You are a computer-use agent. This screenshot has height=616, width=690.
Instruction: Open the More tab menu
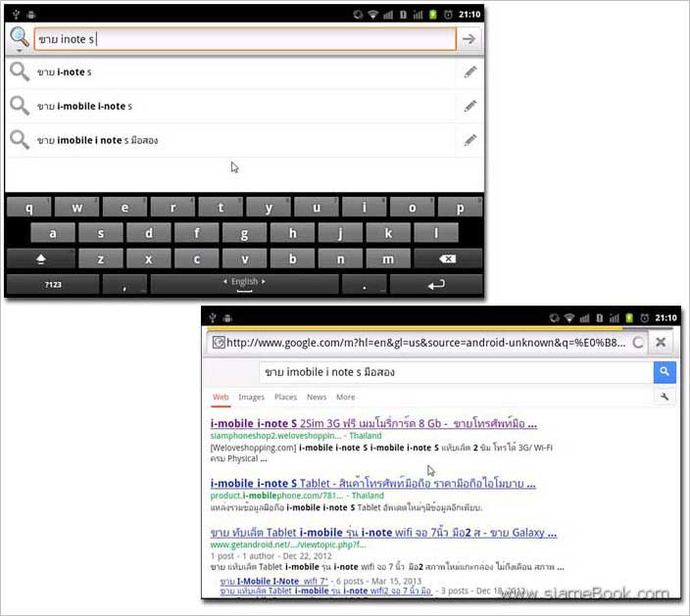(x=345, y=397)
